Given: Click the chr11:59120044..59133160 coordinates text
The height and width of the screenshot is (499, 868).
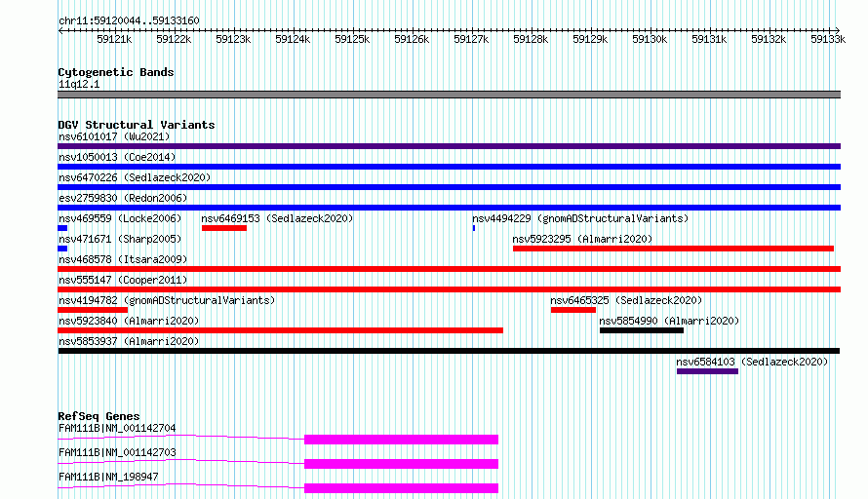Looking at the screenshot, I should 129,20.
